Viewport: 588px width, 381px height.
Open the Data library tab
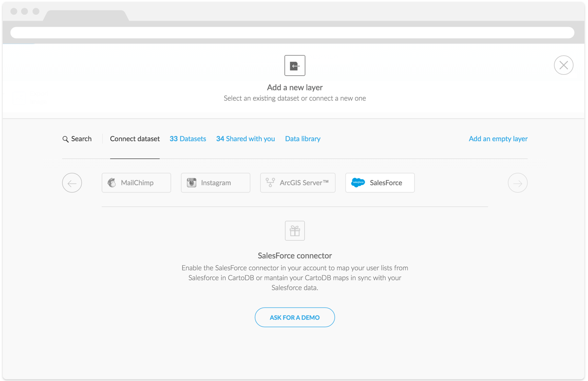coord(303,139)
